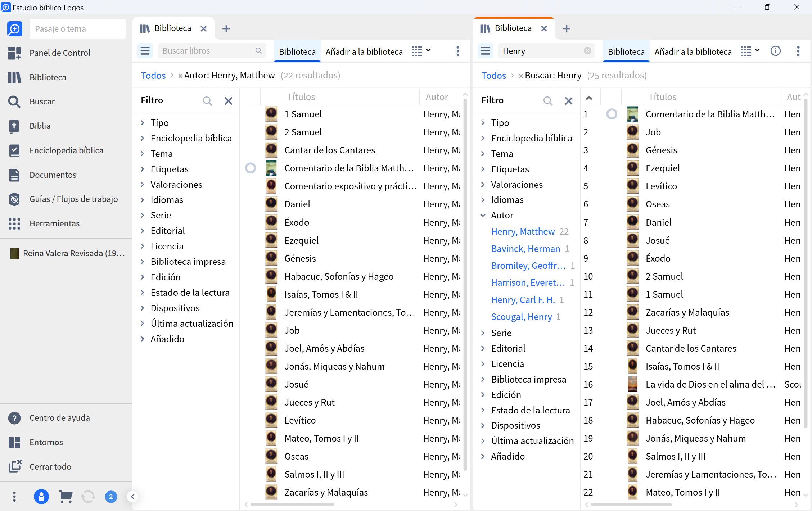Image resolution: width=812 pixels, height=511 pixels.
Task: Expand the Tipo filter in the left panel
Action: 143,123
